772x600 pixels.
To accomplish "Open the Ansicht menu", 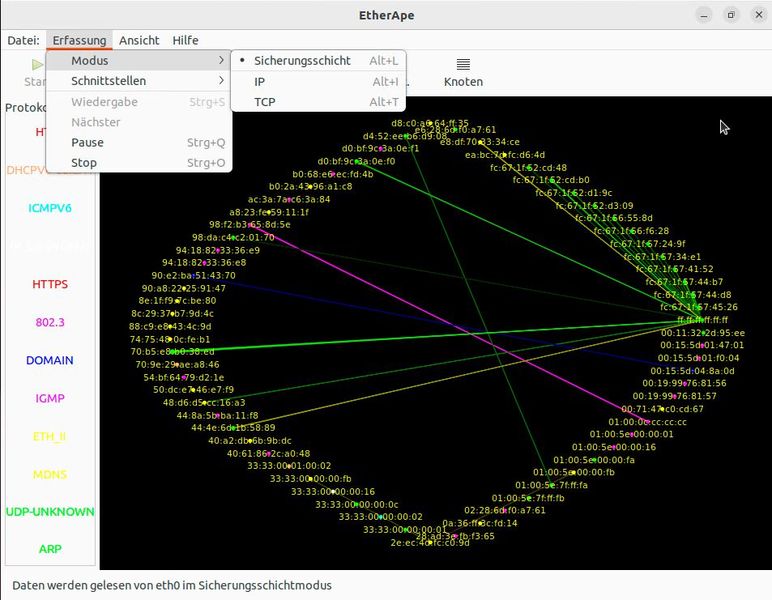I will (139, 40).
